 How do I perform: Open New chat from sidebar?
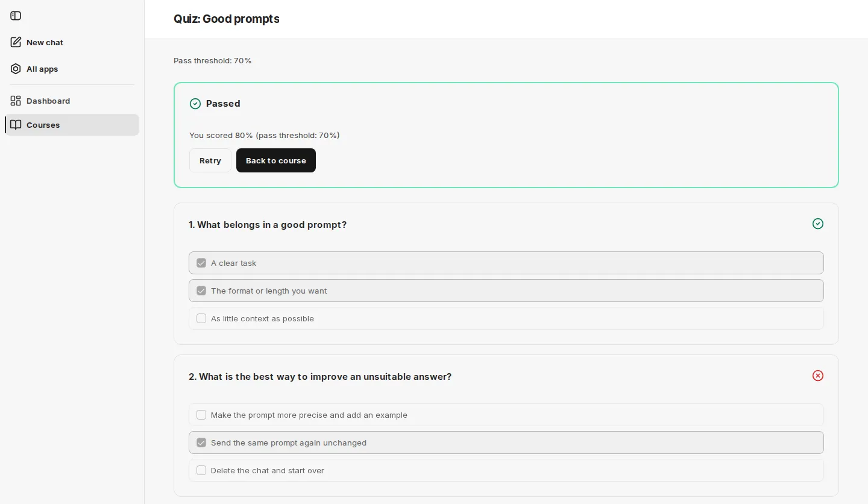click(72, 42)
